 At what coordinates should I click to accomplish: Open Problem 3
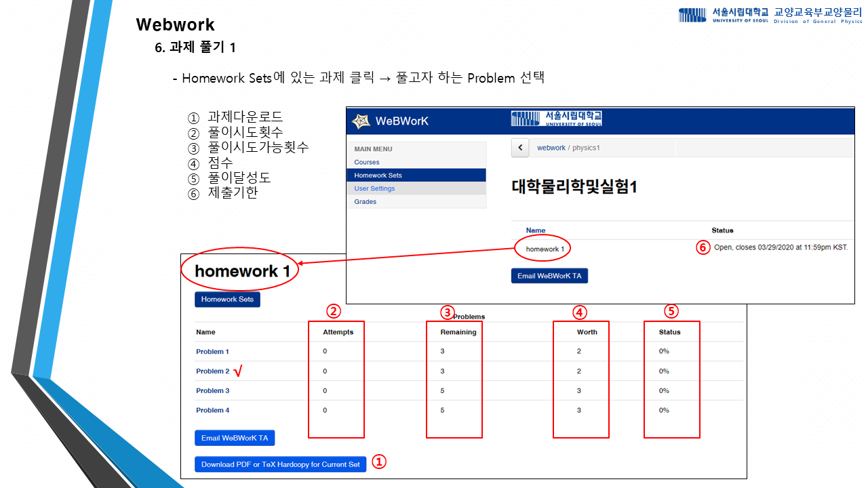(212, 390)
